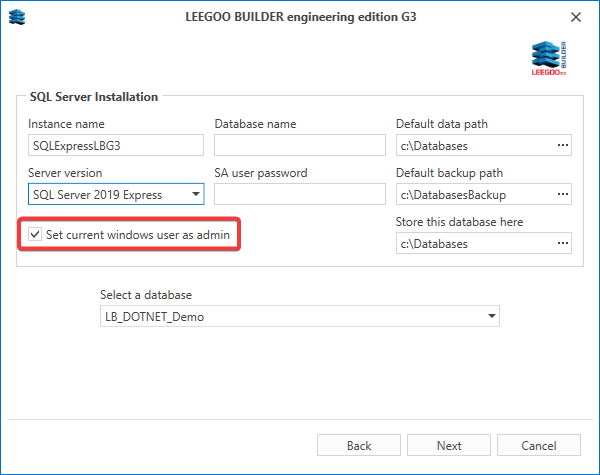Browse for 'Store this database here' folder
This screenshot has height=475, width=600.
562,243
